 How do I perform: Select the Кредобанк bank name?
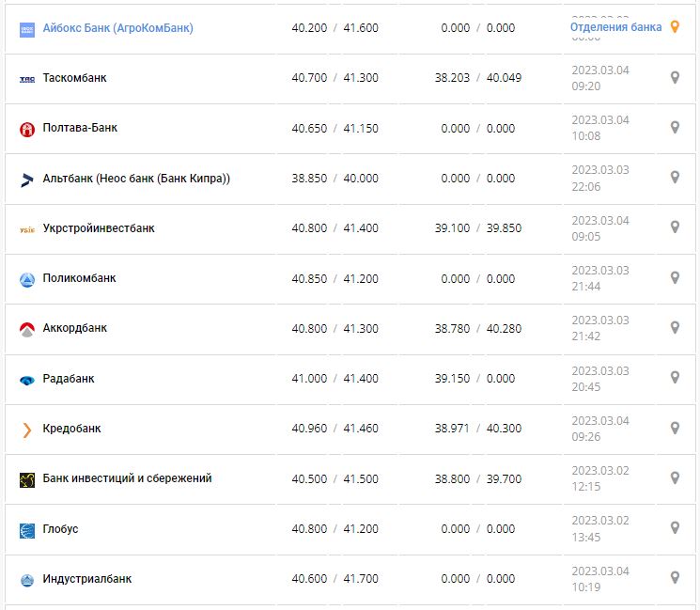[71, 429]
